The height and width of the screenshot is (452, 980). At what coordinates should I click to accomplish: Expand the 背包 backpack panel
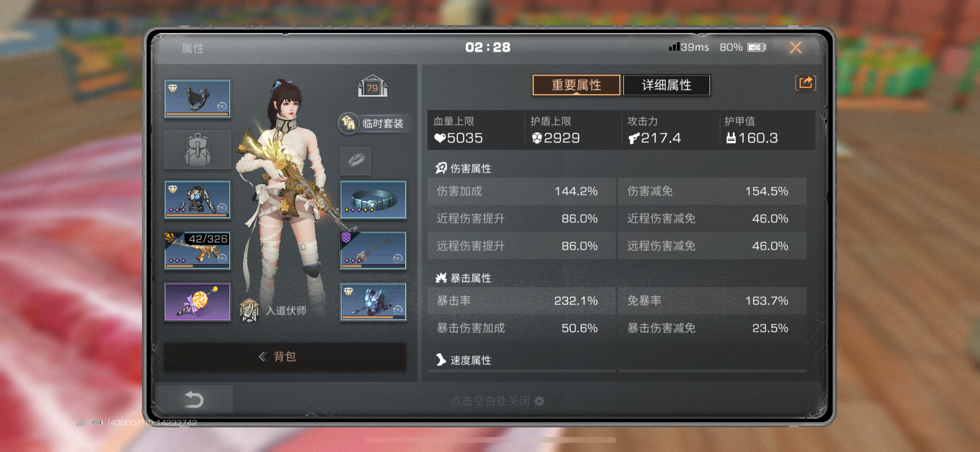284,357
